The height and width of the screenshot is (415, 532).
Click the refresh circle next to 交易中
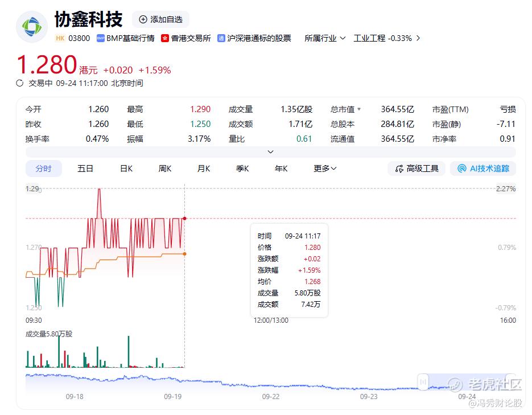click(x=20, y=83)
